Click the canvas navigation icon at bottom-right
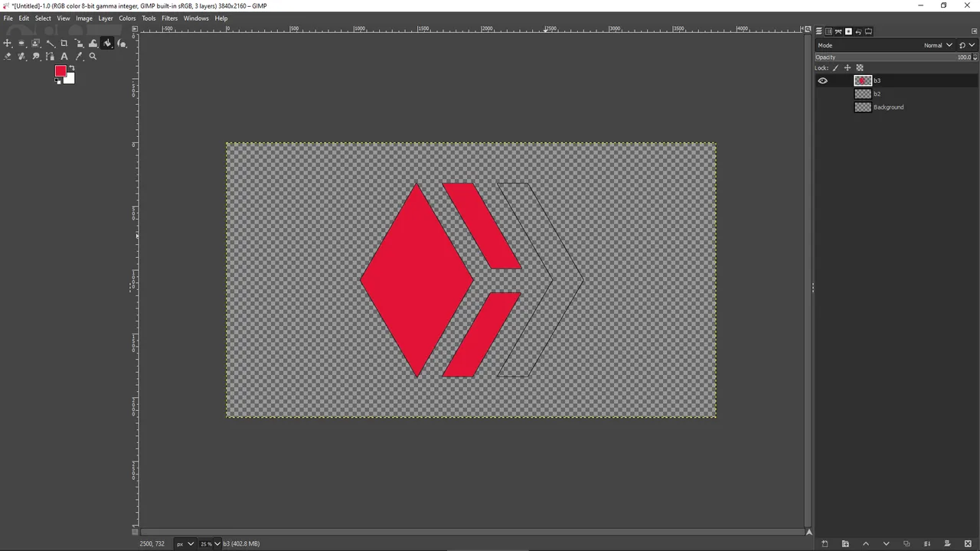 pos(808,532)
